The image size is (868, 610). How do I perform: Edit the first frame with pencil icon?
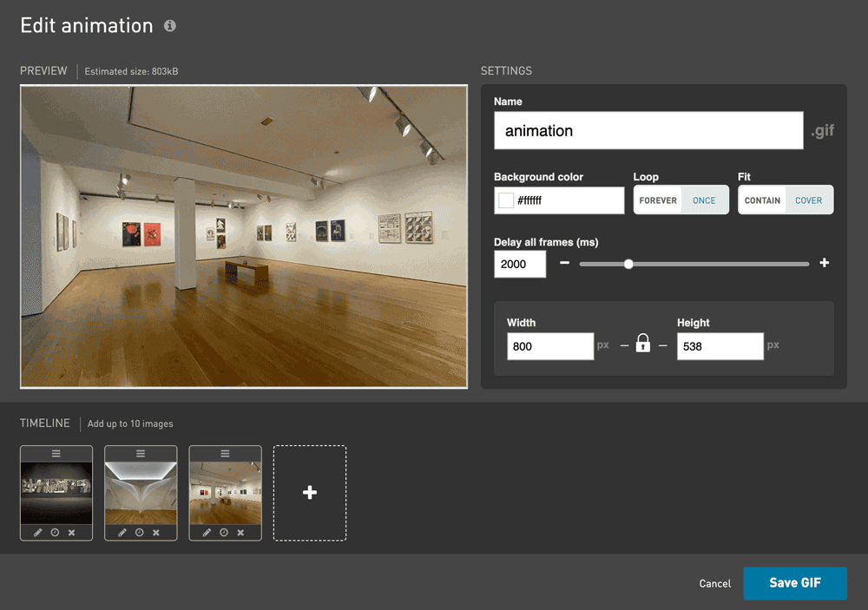37,533
